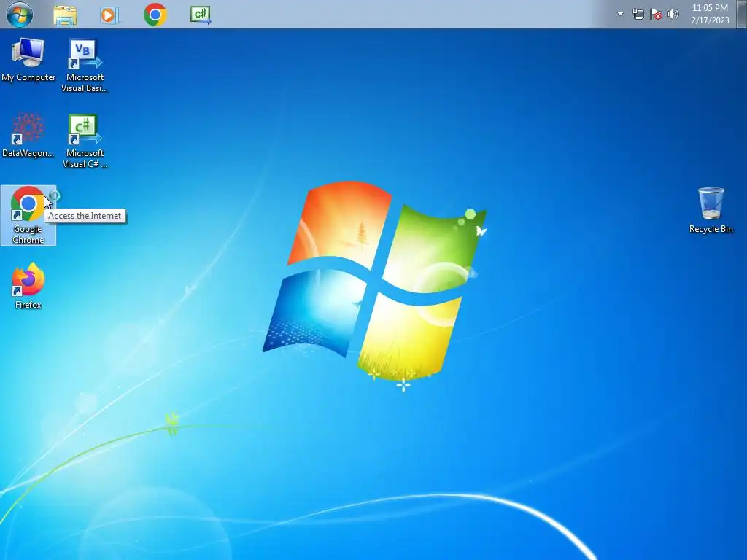Open the network status tray icon
Screen dimensions: 747x560
click(638, 14)
